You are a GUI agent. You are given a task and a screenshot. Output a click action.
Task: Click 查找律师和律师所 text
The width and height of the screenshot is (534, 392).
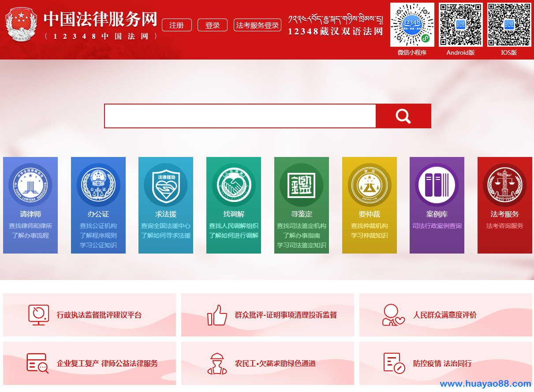tap(30, 226)
